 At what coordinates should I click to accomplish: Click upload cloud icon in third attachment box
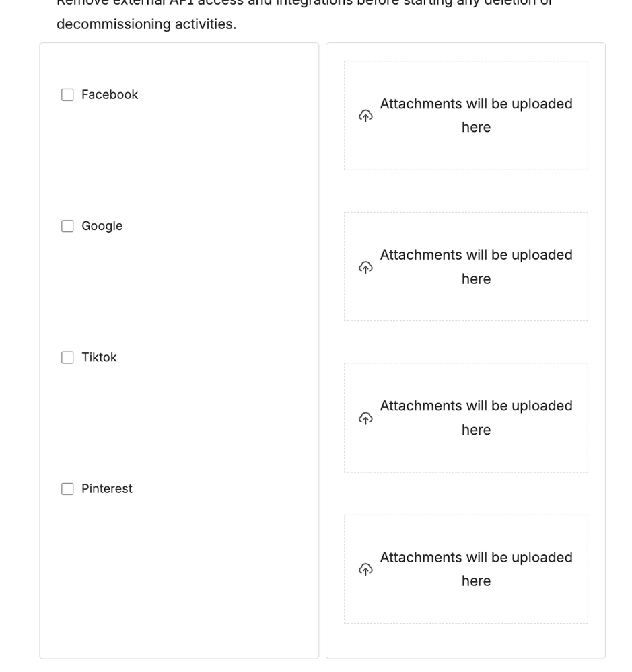365,418
